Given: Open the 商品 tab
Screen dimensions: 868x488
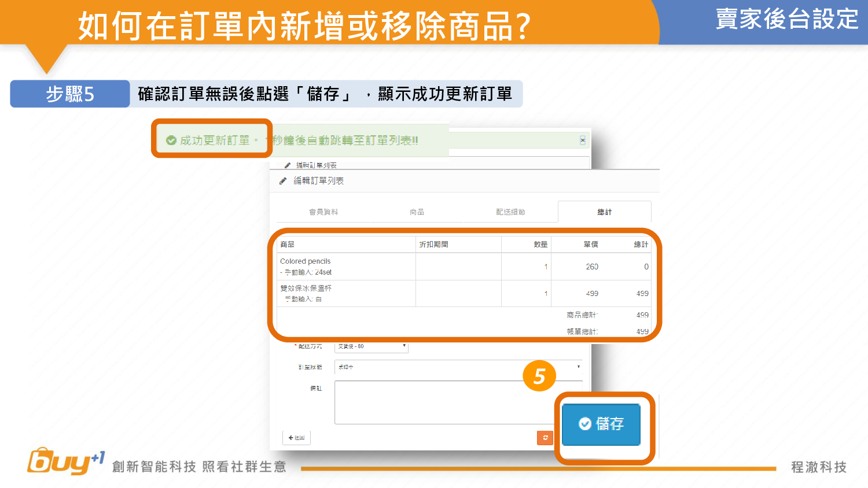Looking at the screenshot, I should (x=417, y=212).
